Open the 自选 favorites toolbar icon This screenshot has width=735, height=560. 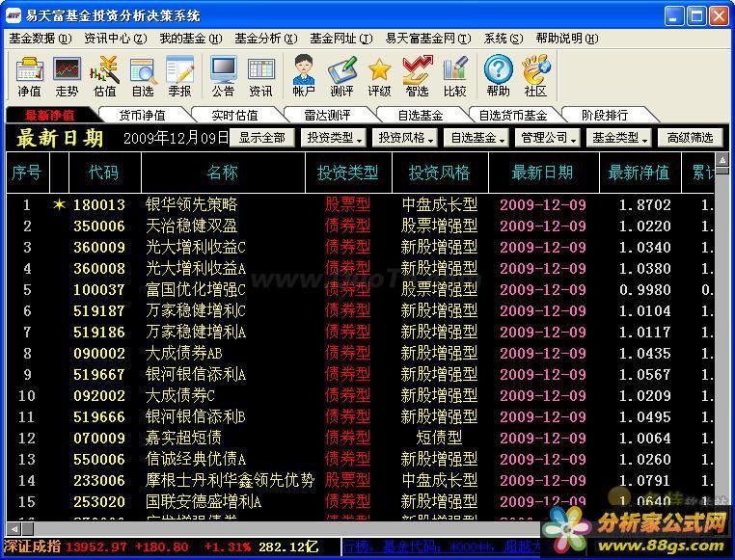(143, 76)
